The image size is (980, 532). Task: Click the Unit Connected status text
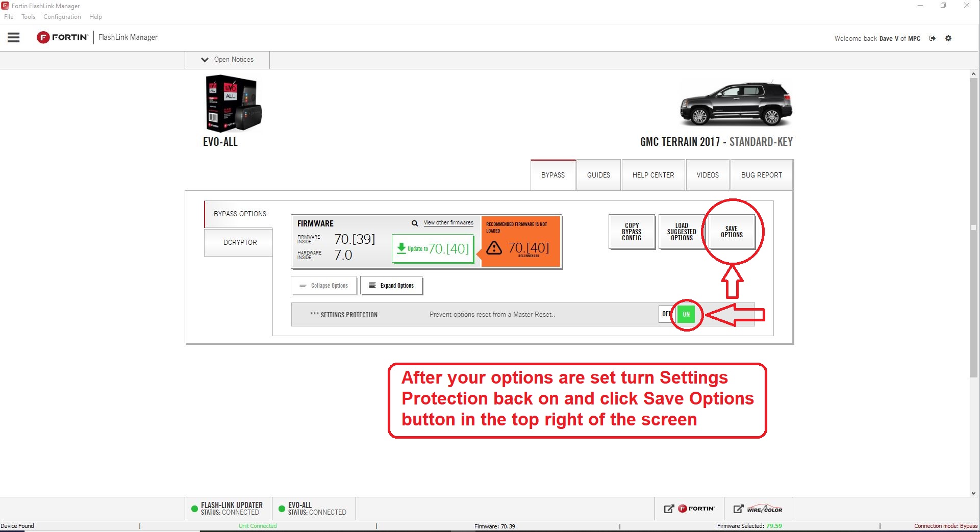point(258,526)
